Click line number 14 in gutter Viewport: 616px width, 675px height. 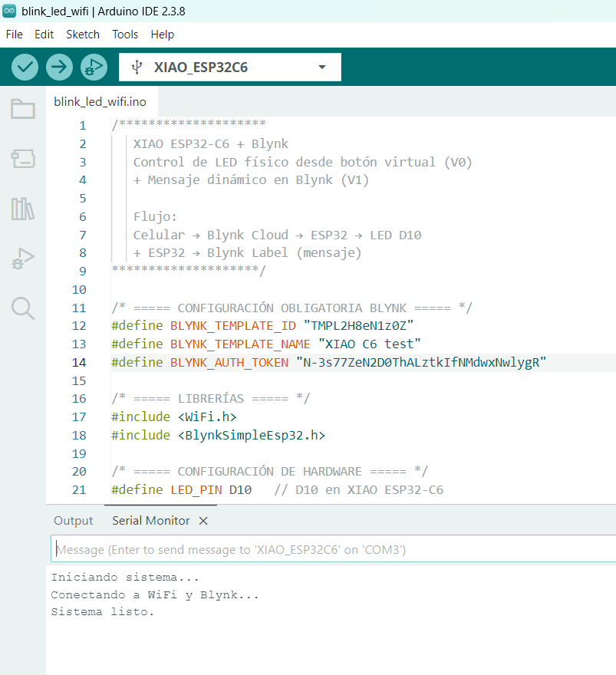coord(79,363)
